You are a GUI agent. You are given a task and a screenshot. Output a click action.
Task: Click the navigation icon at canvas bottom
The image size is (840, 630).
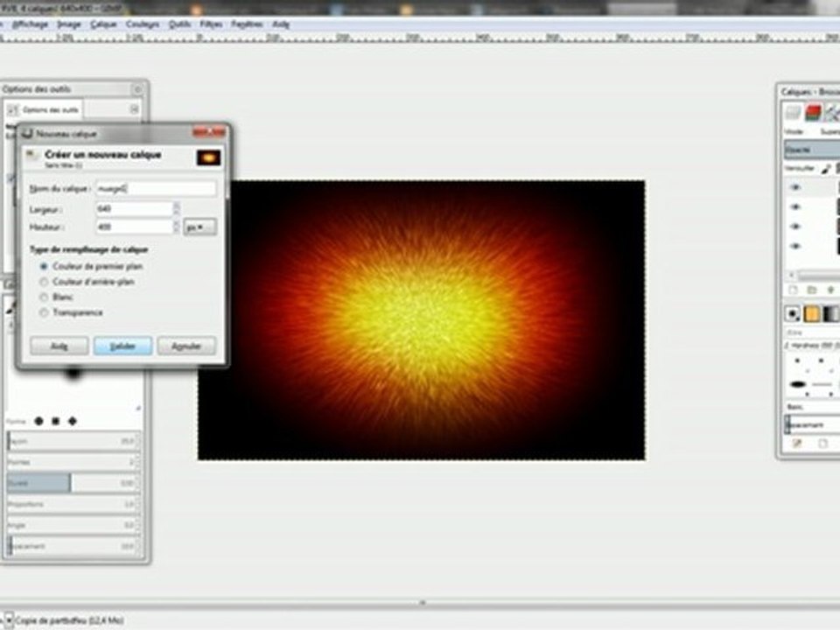click(x=422, y=603)
